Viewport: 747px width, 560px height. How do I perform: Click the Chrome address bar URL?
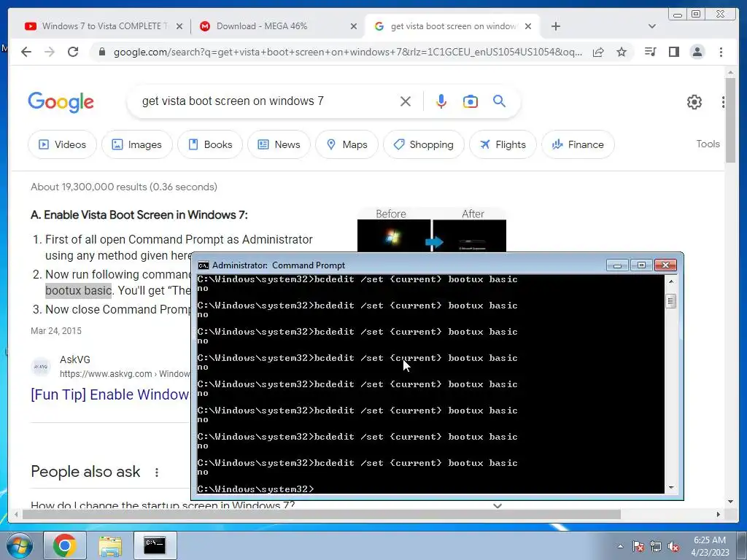[x=348, y=52]
